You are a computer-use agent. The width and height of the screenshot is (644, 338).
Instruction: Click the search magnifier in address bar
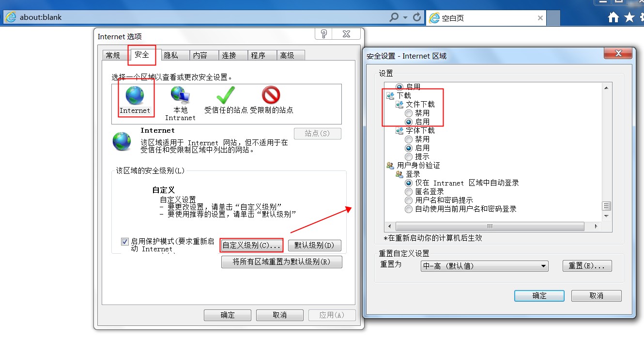394,17
